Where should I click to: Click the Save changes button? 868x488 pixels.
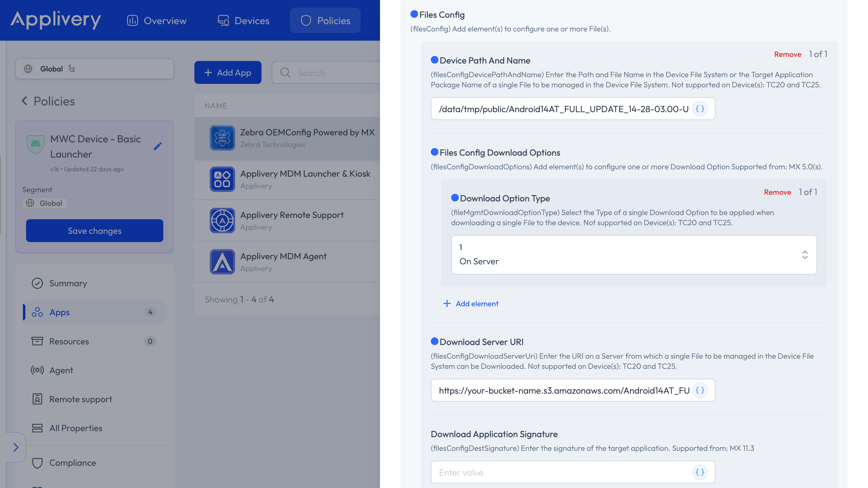coord(94,231)
